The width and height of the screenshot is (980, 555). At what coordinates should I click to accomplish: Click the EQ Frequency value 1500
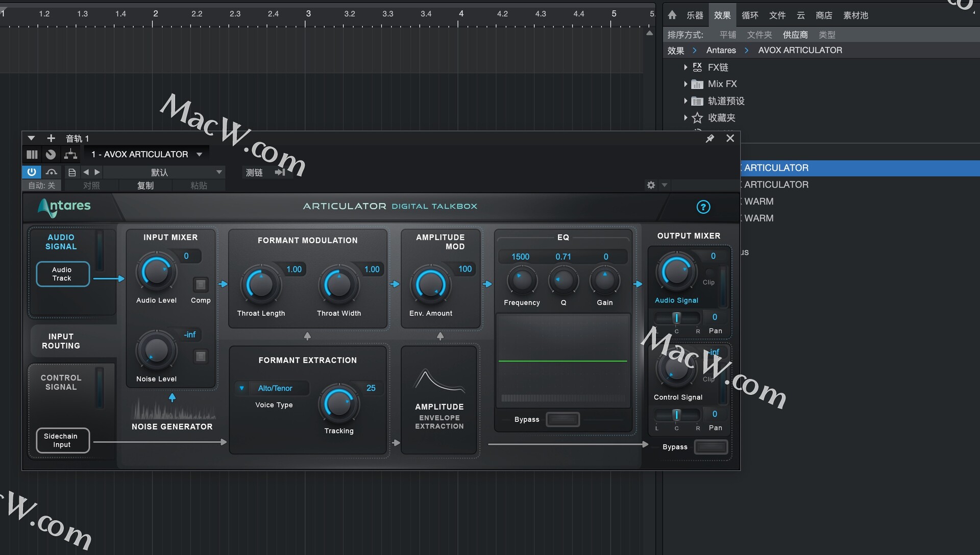click(x=520, y=257)
